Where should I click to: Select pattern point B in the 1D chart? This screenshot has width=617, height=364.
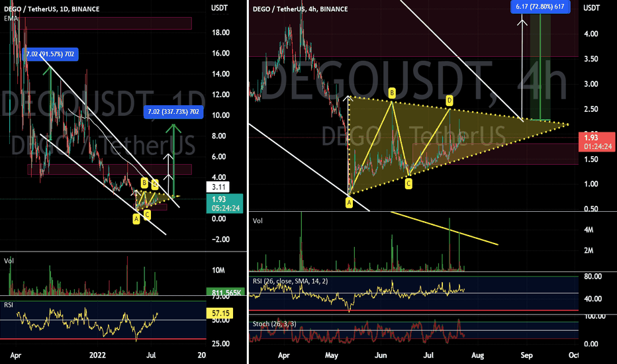pos(144,183)
